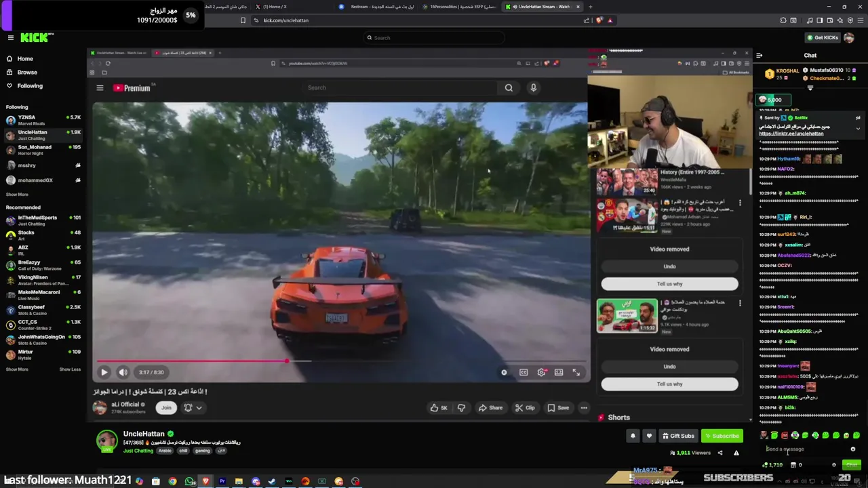This screenshot has width=868, height=488.
Task: Collapse Recommended list with Show Less
Action: coord(70,369)
